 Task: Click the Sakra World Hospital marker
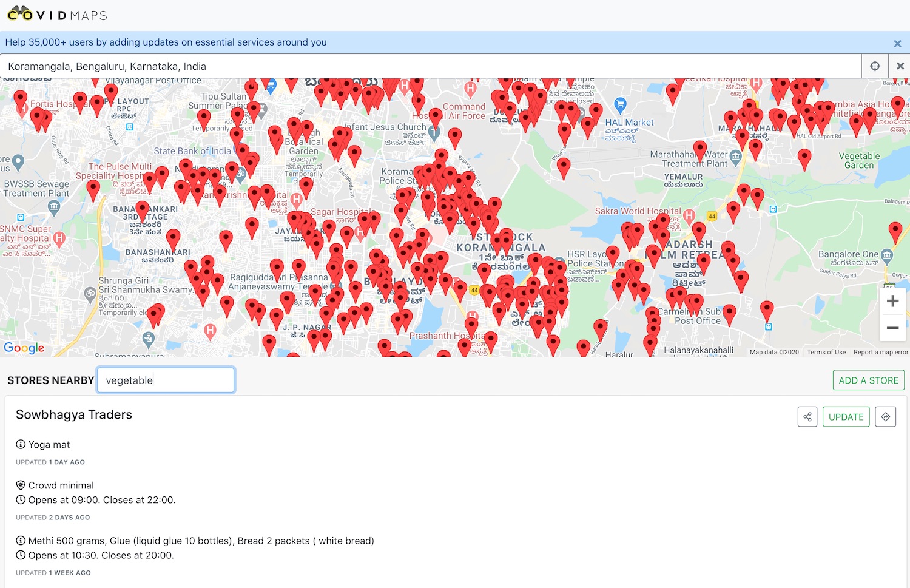[689, 215]
